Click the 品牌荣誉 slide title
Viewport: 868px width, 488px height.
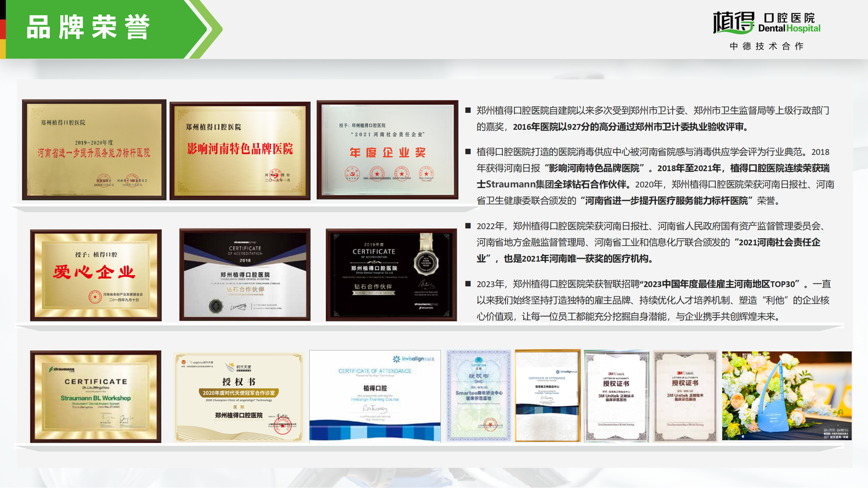(89, 27)
